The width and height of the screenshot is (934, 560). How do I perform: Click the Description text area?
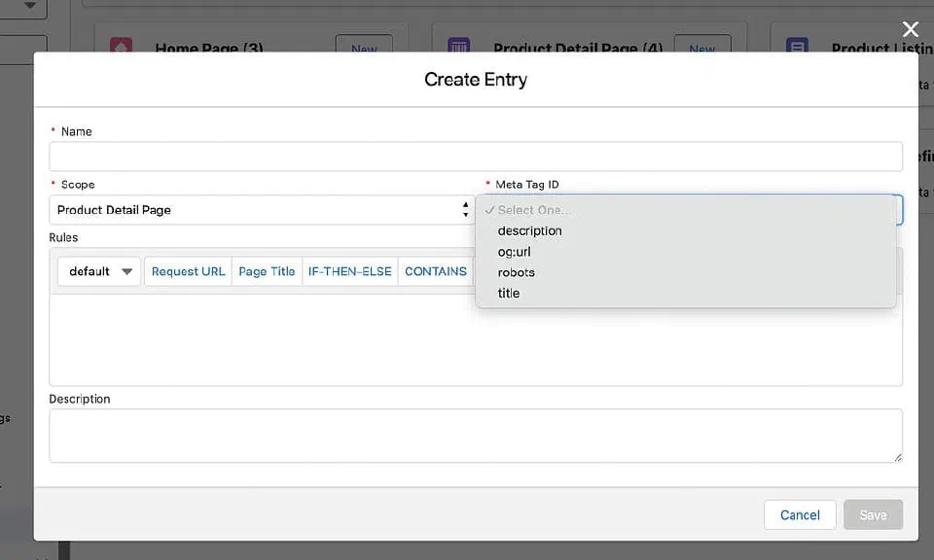pos(476,436)
